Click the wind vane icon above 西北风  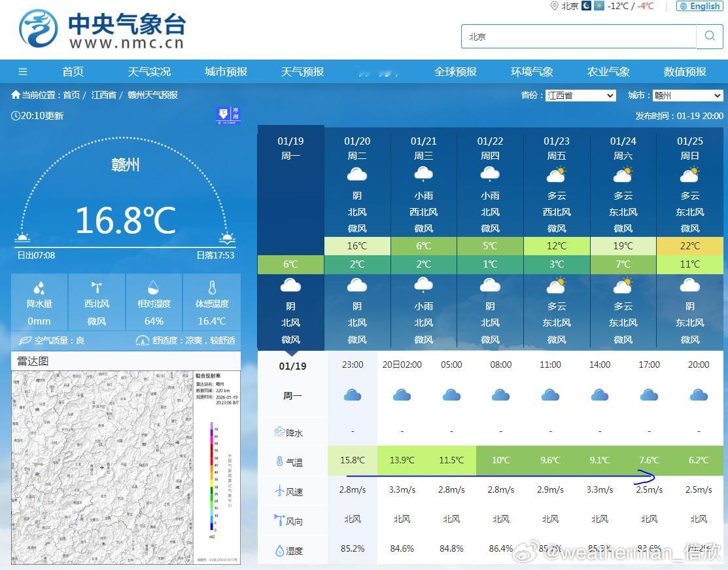tap(97, 287)
